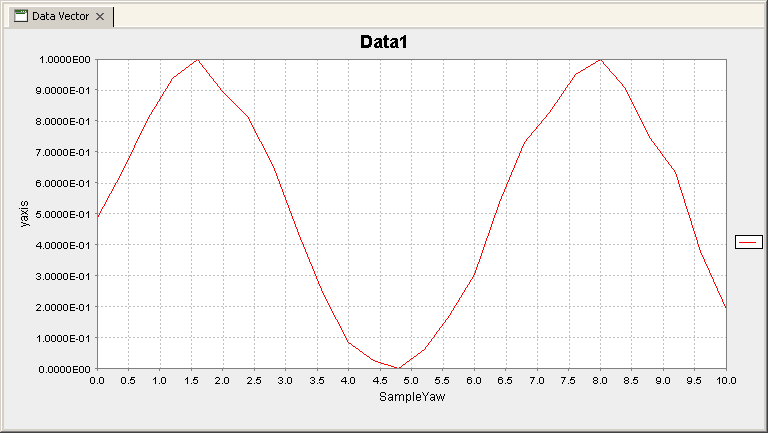768x433 pixels.
Task: Click the curve end point at x=10.0
Action: (x=725, y=307)
